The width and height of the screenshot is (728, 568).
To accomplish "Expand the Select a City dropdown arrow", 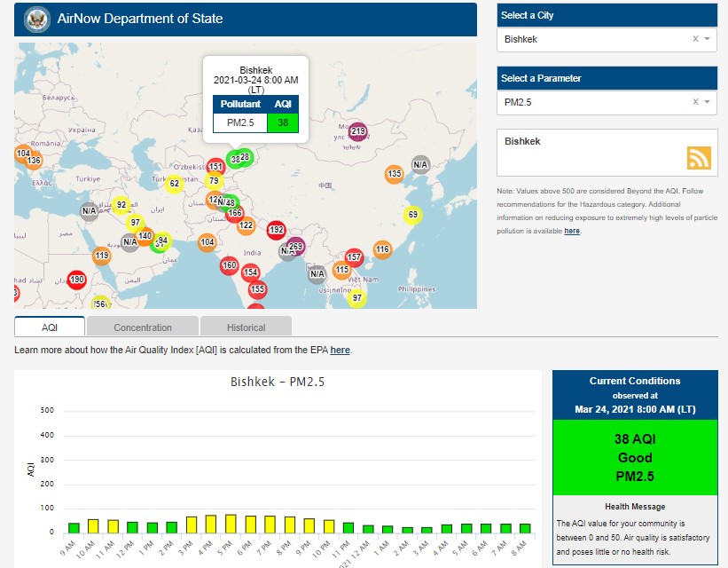I will tap(708, 39).
